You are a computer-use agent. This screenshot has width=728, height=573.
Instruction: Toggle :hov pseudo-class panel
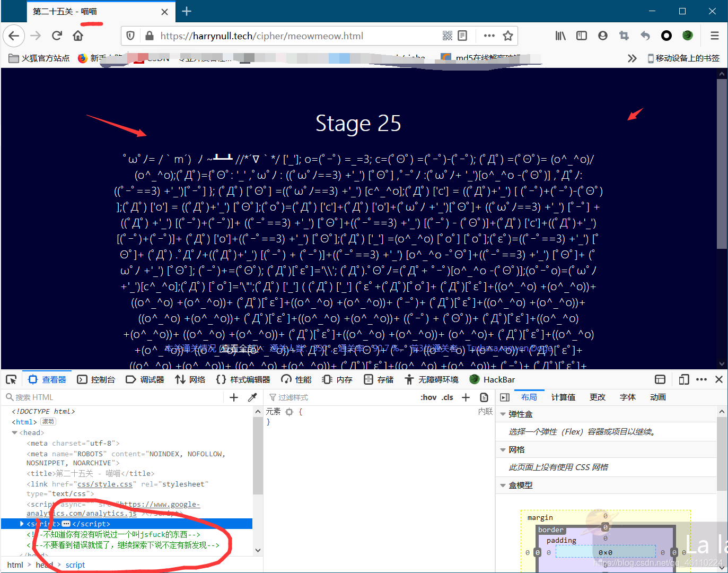point(428,397)
